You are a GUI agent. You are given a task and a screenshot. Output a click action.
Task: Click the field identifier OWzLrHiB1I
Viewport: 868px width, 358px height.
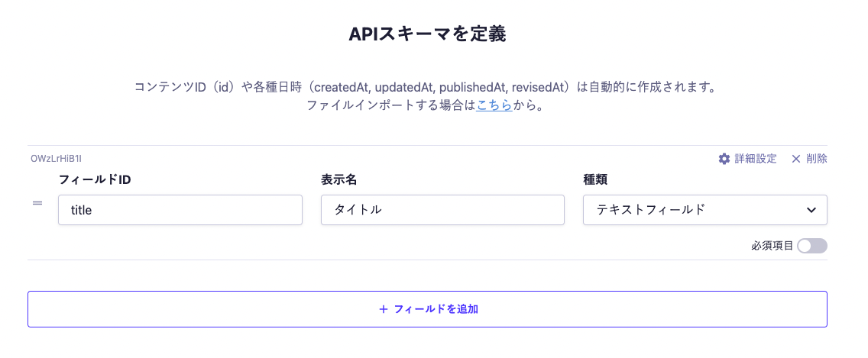click(x=56, y=159)
